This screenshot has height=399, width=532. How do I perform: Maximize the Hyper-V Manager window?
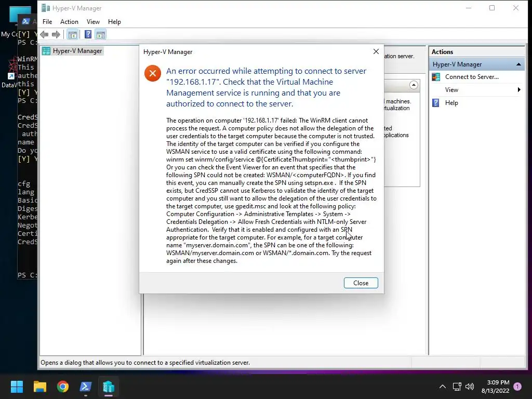[x=492, y=8]
